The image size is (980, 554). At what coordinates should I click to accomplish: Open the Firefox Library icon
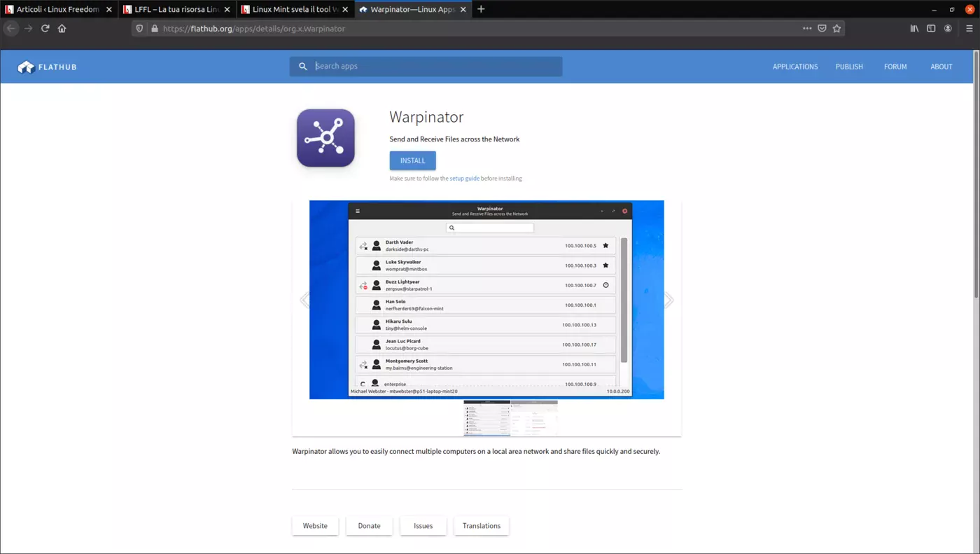(914, 28)
